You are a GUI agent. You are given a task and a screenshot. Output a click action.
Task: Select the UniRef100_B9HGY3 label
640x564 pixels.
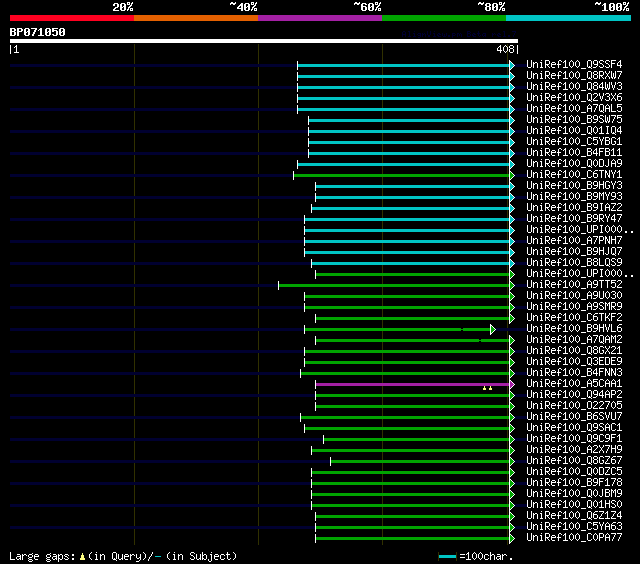[x=574, y=186]
